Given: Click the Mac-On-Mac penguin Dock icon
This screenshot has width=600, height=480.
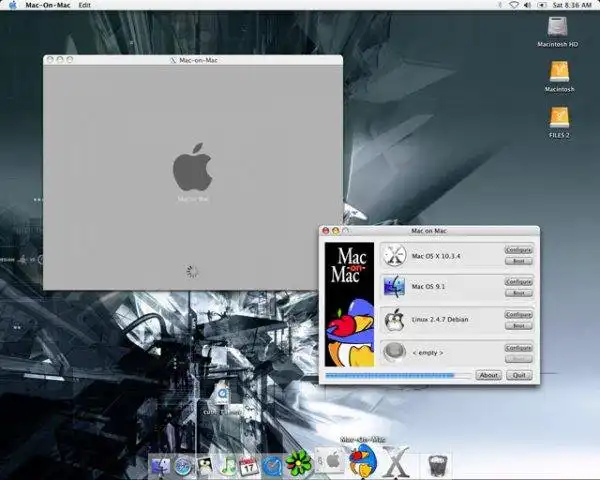Looking at the screenshot, I should (x=363, y=460).
